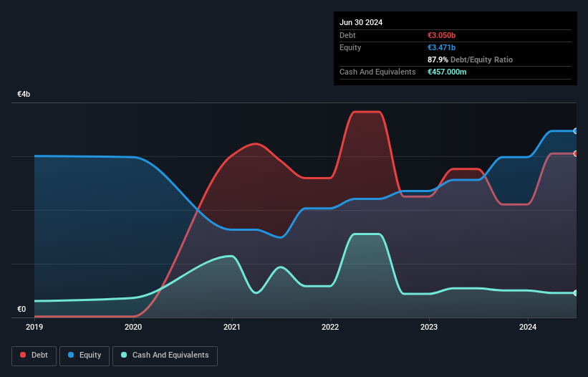Viewport: 588px width, 377px height.
Task: Click the 2022 x-axis label
Action: [330, 327]
